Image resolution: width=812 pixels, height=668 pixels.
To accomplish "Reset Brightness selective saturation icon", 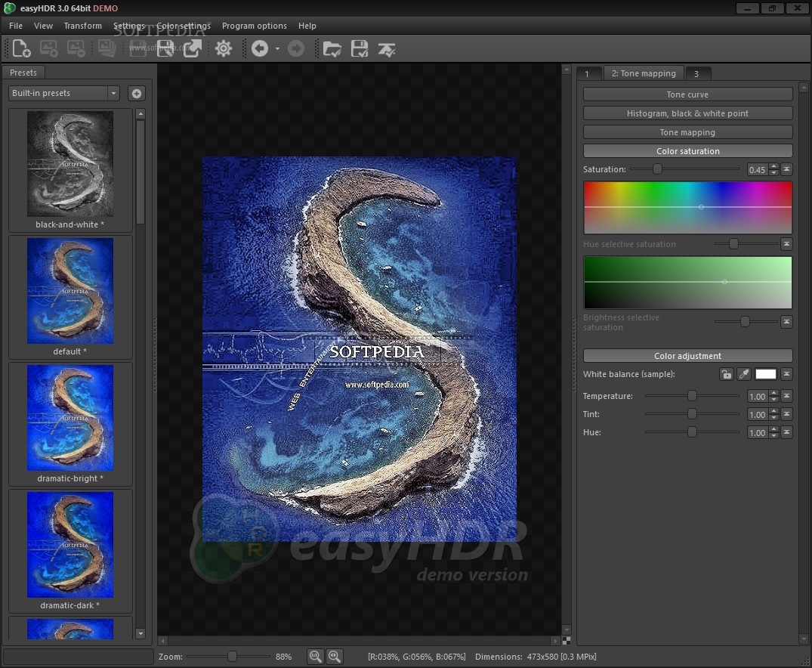I will coord(786,322).
